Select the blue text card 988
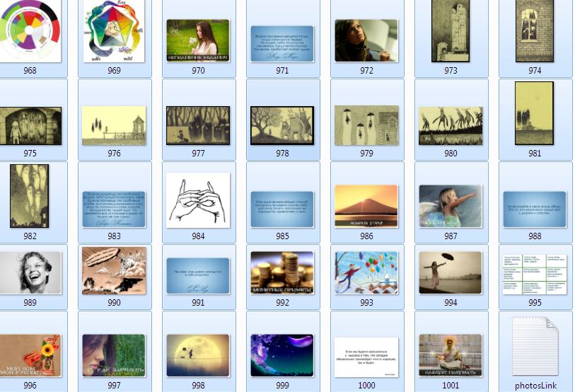Image resolution: width=575 pixels, height=392 pixels. coord(535,209)
